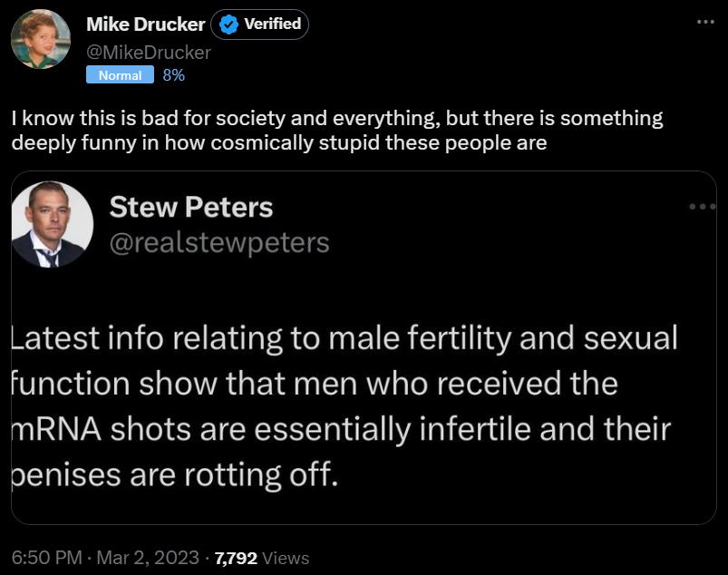Image resolution: width=728 pixels, height=575 pixels.
Task: Open Mike Drucker's profile via his display name
Action: (x=145, y=24)
